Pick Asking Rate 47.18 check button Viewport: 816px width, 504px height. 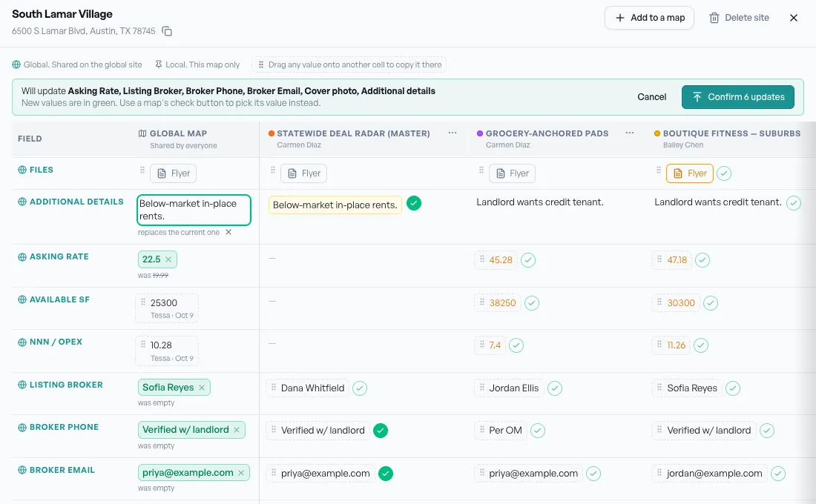703,260
